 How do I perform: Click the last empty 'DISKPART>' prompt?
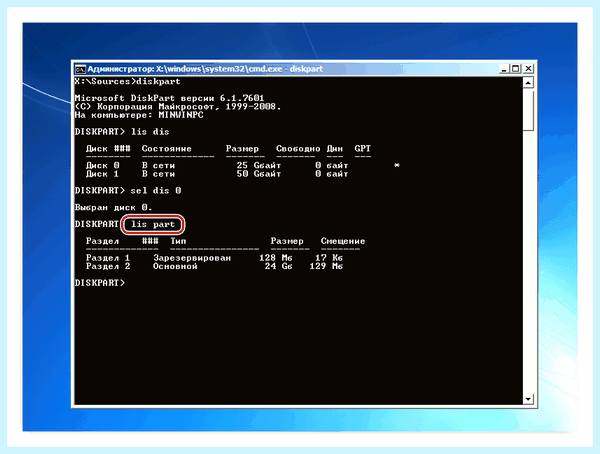pyautogui.click(x=100, y=283)
